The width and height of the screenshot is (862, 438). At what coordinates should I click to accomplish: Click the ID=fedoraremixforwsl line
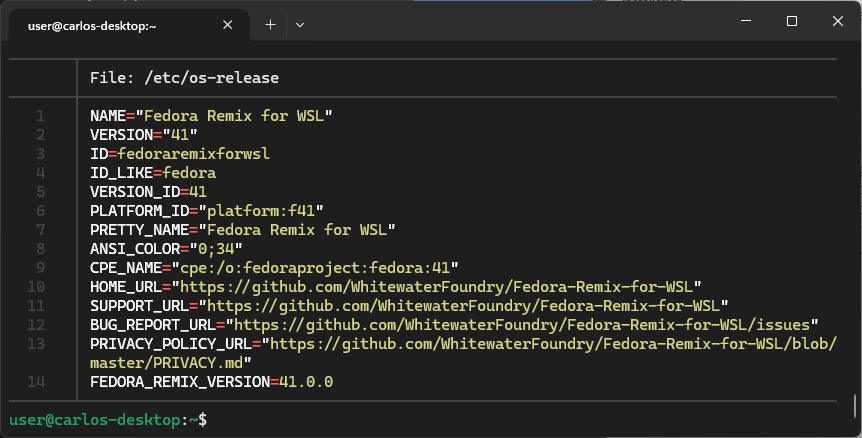[180, 154]
